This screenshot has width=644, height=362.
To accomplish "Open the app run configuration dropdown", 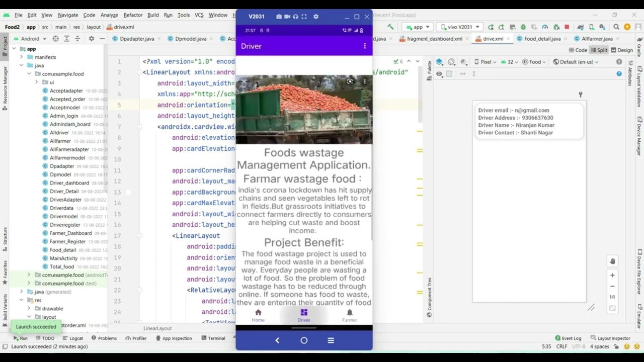I will pyautogui.click(x=418, y=27).
